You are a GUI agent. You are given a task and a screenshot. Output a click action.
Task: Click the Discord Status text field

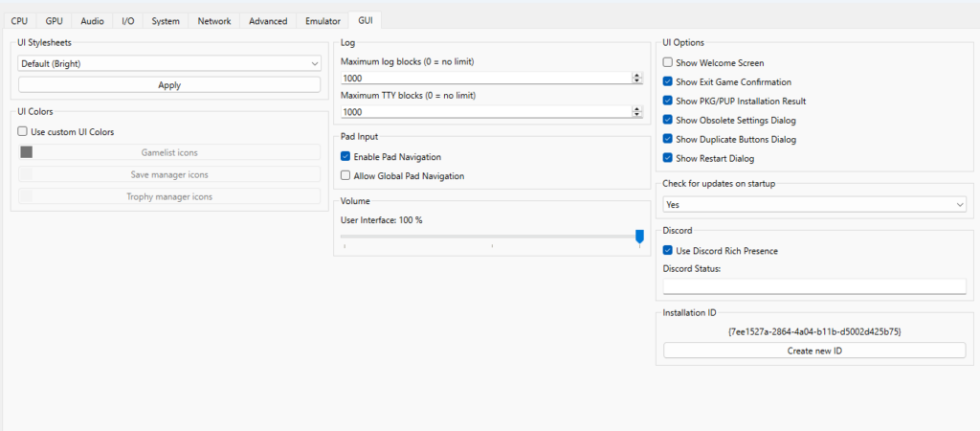[x=814, y=286]
